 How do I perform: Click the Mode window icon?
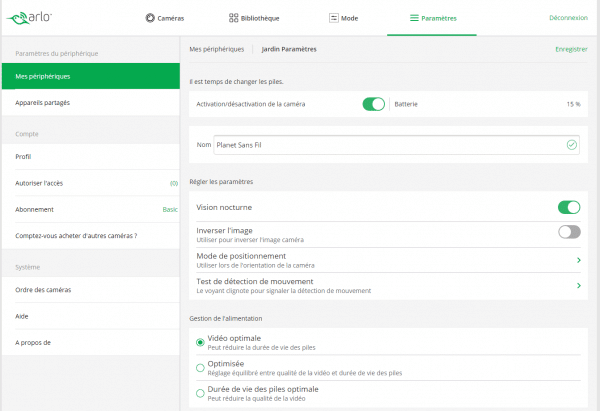point(333,18)
